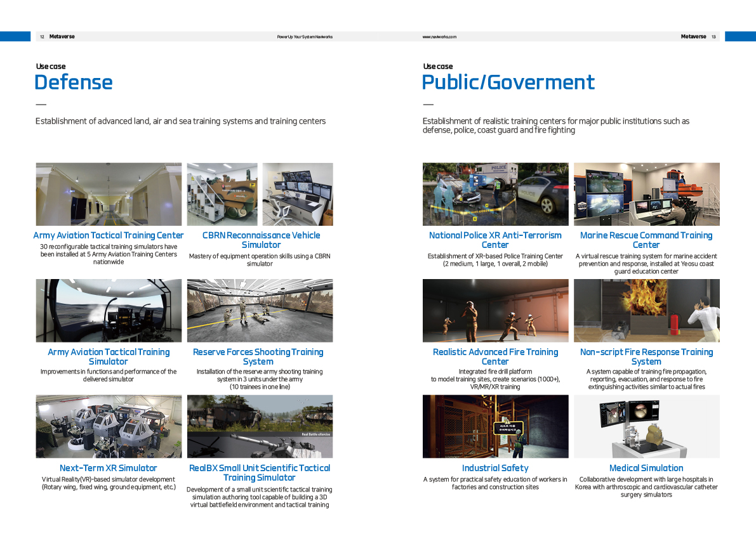
Task: Open the CBRN vehicle mock-up photo with stairs
Action: [x=222, y=194]
